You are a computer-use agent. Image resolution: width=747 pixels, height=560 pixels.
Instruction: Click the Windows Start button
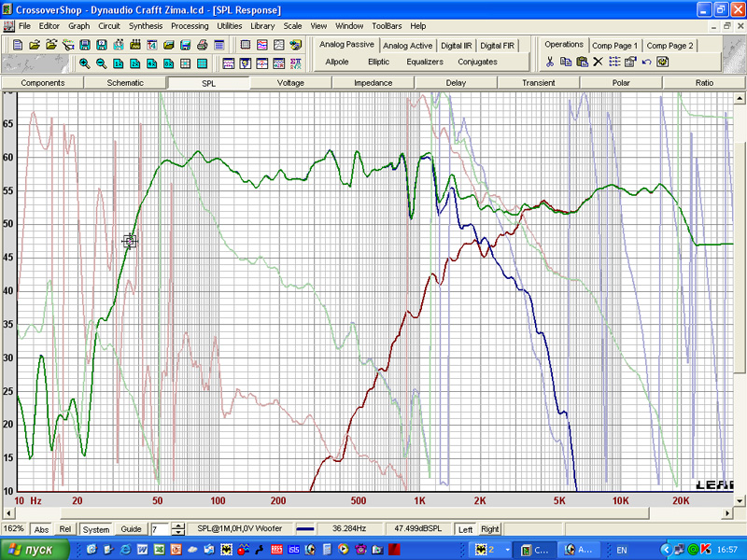[x=35, y=550]
